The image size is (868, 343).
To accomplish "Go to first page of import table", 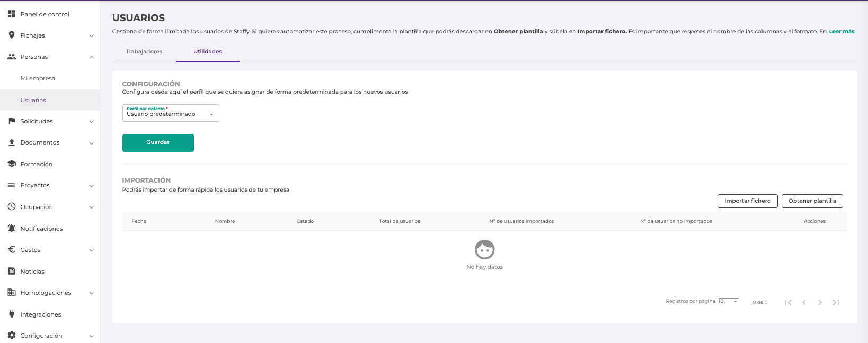I will 788,302.
